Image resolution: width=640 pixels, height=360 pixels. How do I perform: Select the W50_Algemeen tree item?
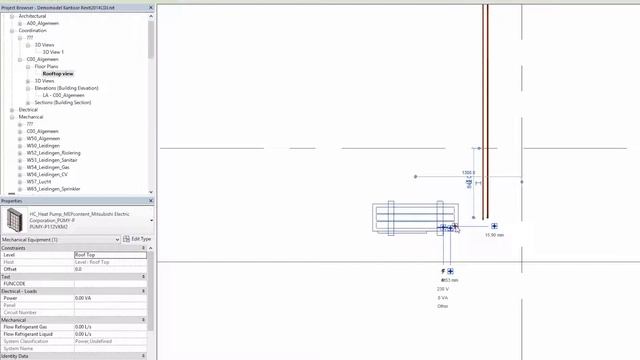(x=43, y=139)
